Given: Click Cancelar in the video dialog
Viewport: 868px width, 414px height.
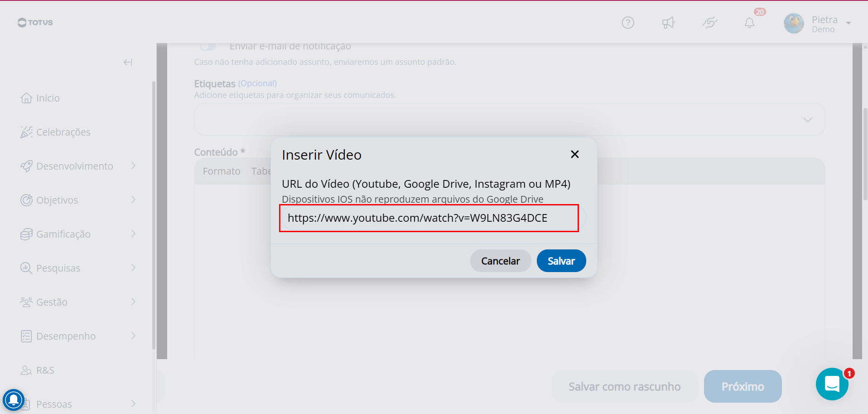Looking at the screenshot, I should [x=501, y=261].
